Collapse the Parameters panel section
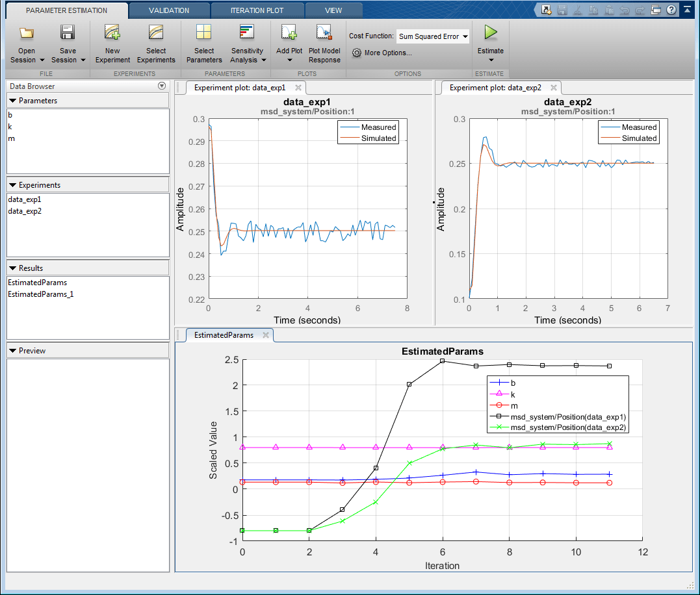The width and height of the screenshot is (700, 595). point(13,101)
